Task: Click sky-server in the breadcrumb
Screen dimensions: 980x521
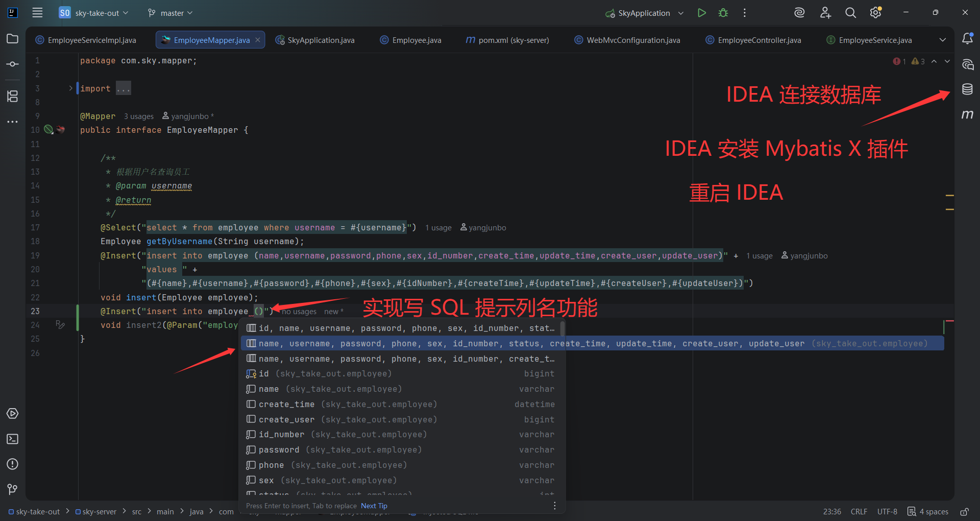Action: 96,512
